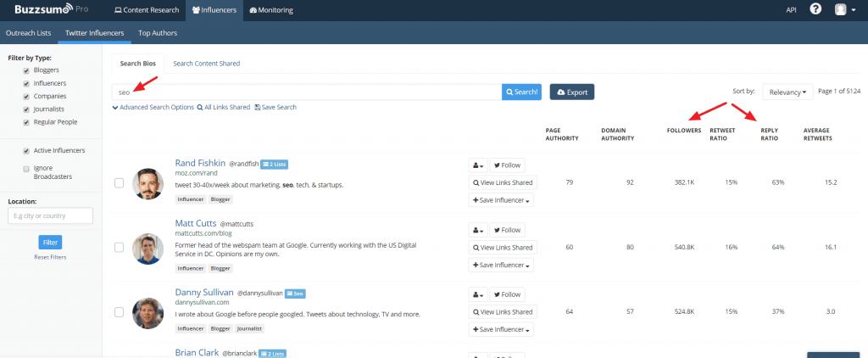Follow Danny Sullivan on Twitter
The width and height of the screenshot is (868, 358).
[507, 294]
